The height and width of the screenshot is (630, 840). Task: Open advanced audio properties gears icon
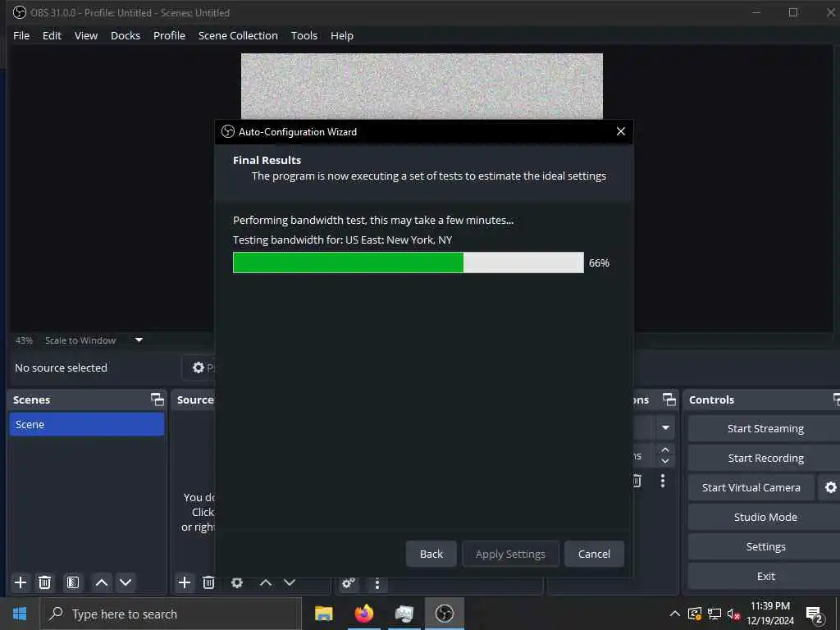(x=348, y=583)
